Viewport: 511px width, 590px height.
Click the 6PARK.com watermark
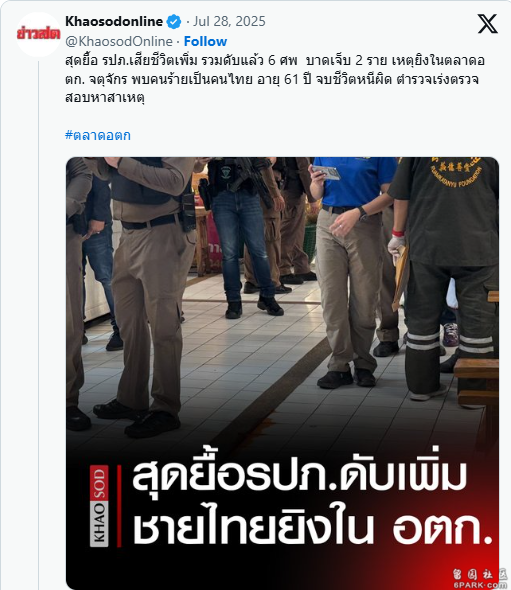click(x=479, y=579)
